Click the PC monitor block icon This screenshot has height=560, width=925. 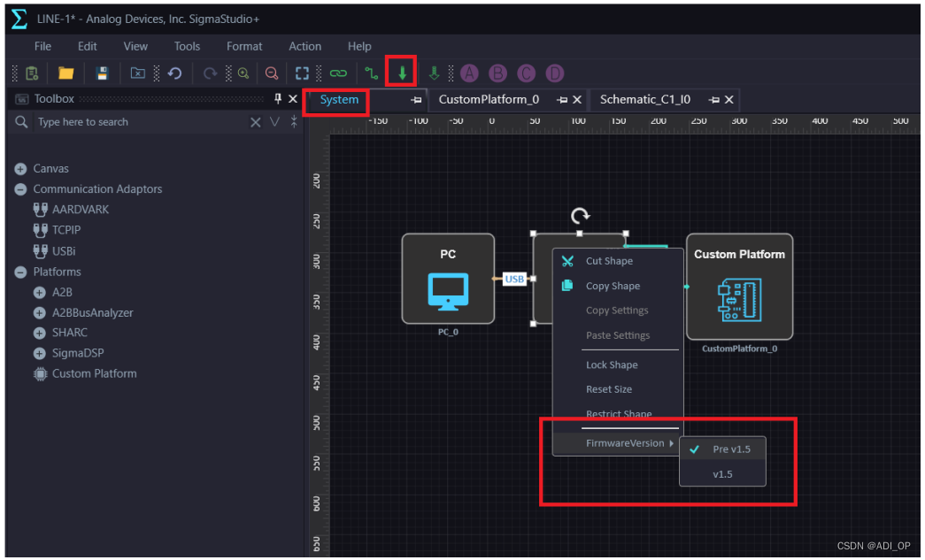point(448,290)
